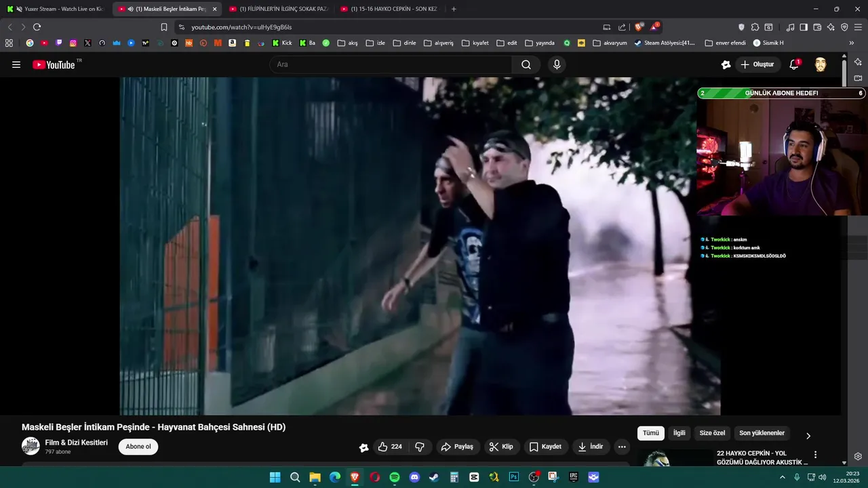This screenshot has height=488, width=868.
Task: Close the Maskeli Beşler tab
Action: tap(214, 9)
